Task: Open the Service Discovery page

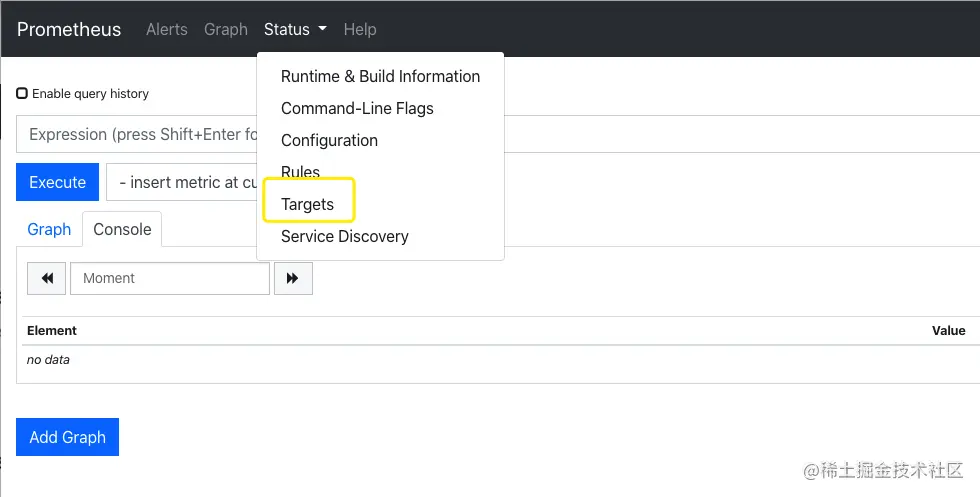Action: tap(344, 236)
